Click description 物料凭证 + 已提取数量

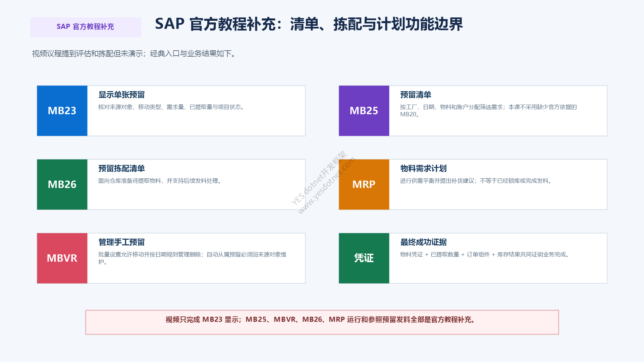pyautogui.click(x=485, y=254)
